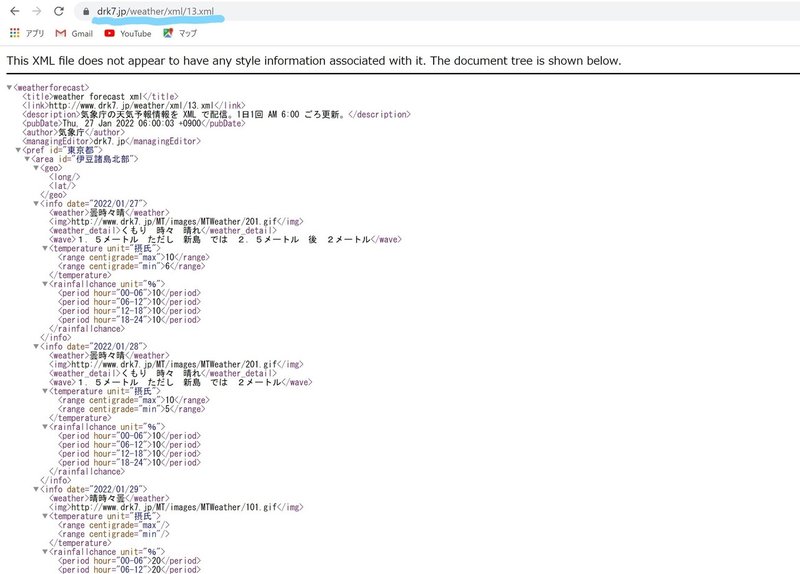Collapse info date 2022/01/29 node
The image size is (800, 574).
click(36, 489)
